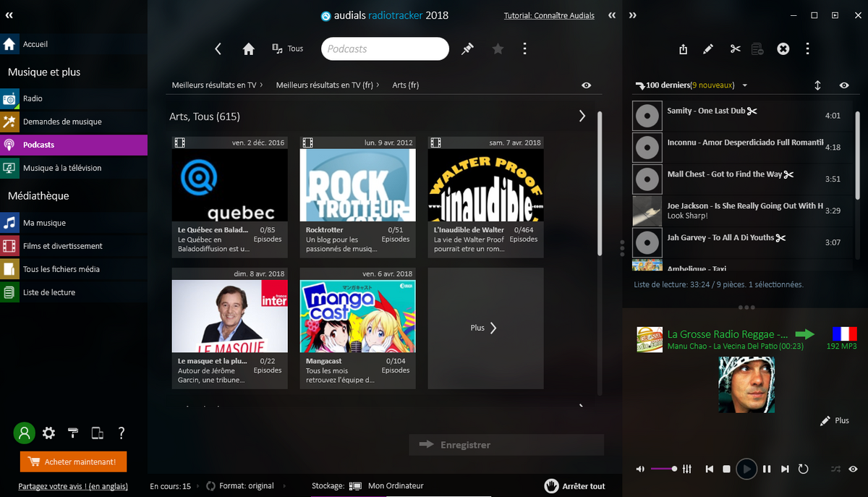Pause playback

(767, 469)
